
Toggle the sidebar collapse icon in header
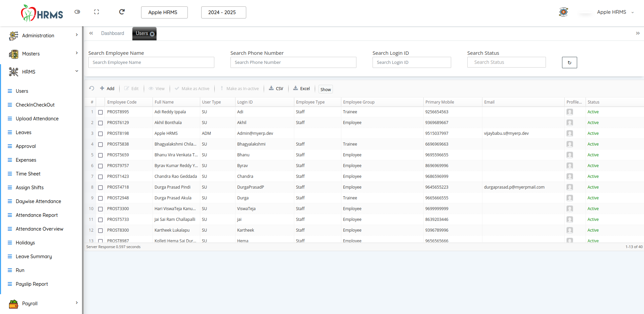pyautogui.click(x=77, y=12)
